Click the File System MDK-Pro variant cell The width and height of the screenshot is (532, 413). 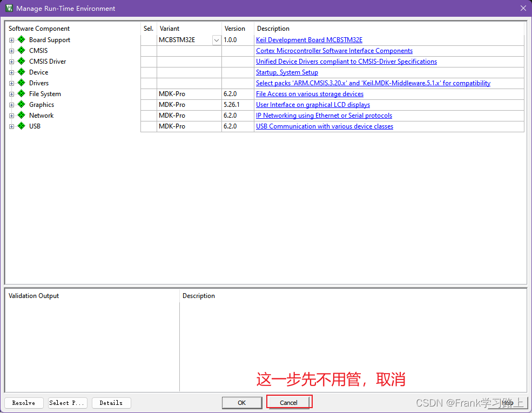coord(189,94)
